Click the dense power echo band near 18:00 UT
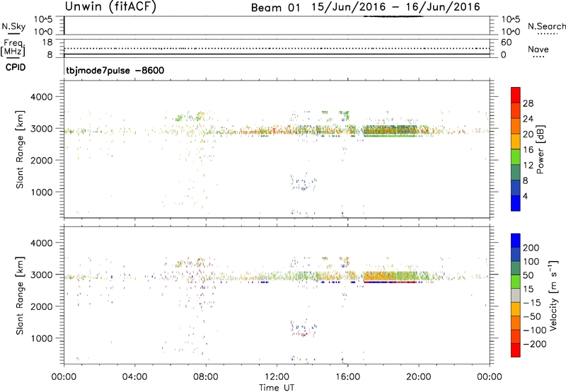 coord(390,131)
